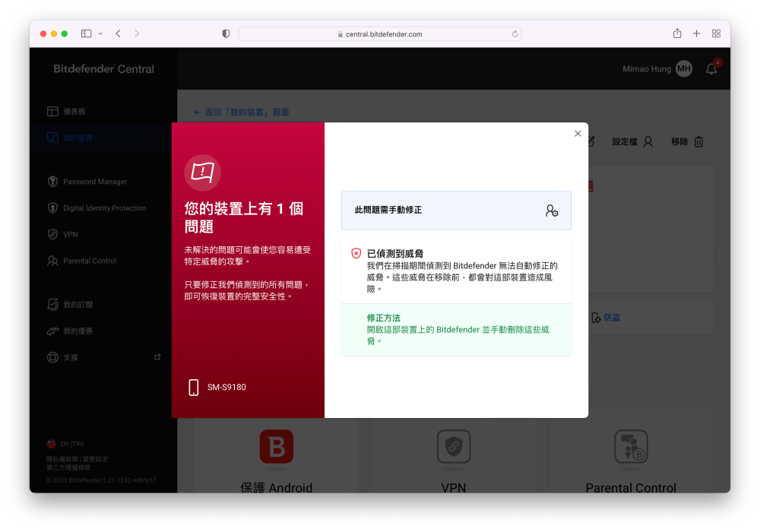Close the device issue dialog
Screen dimensions: 760x532
click(x=578, y=134)
